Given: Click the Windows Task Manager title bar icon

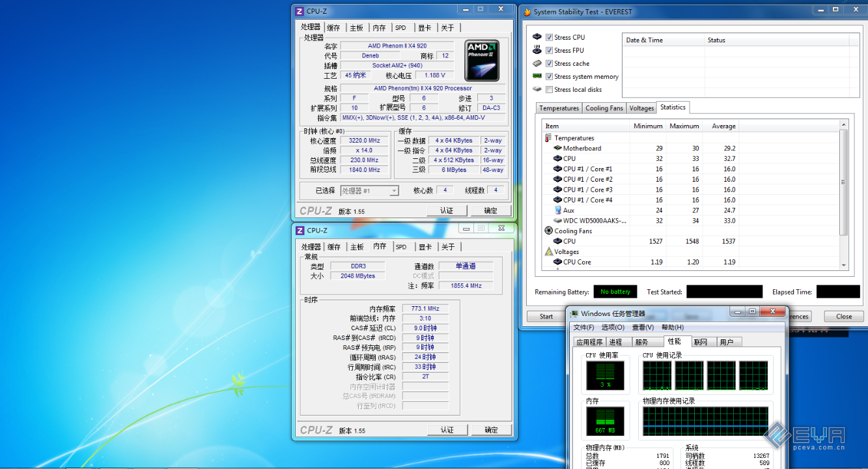Looking at the screenshot, I should [574, 314].
